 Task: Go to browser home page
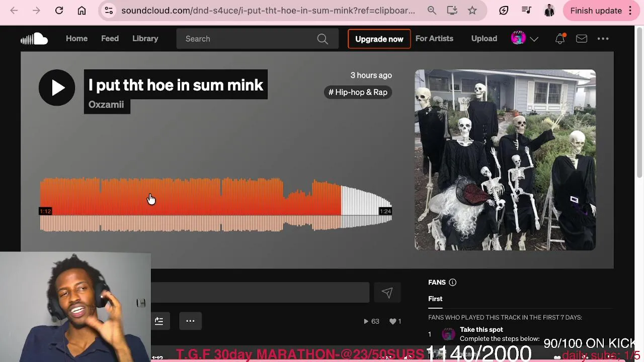[82, 11]
